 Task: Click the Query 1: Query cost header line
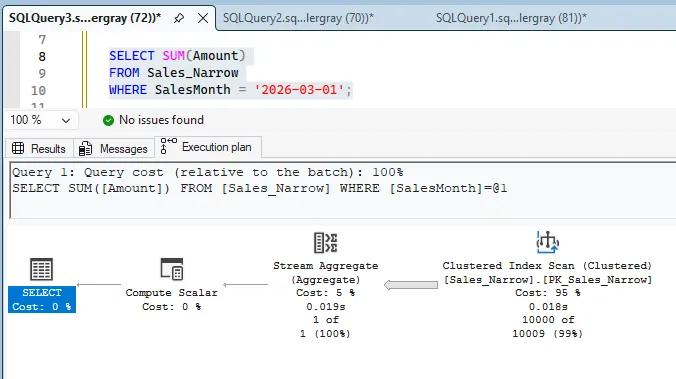click(208, 172)
